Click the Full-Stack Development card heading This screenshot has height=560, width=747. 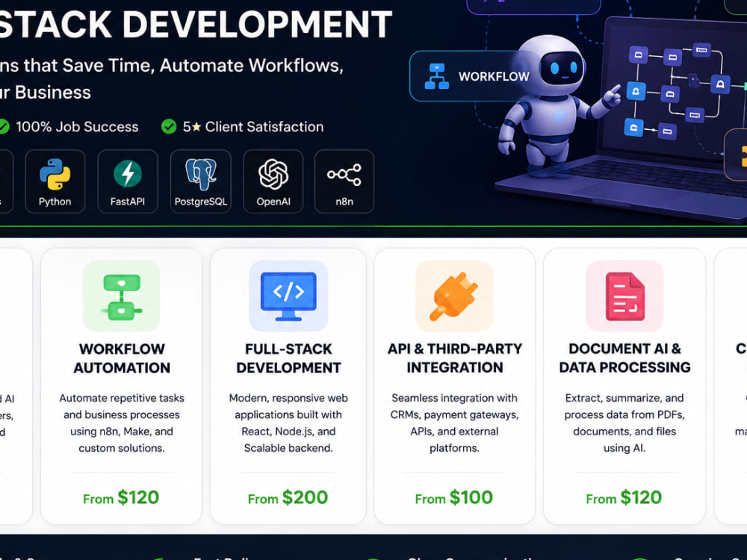pos(288,358)
